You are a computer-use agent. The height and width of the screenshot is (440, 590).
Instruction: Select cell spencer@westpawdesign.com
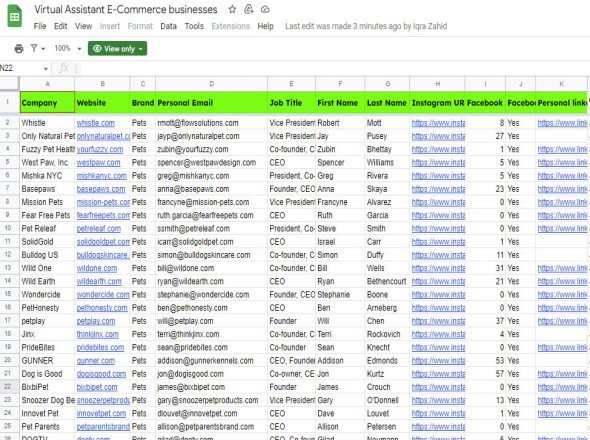tap(211, 163)
